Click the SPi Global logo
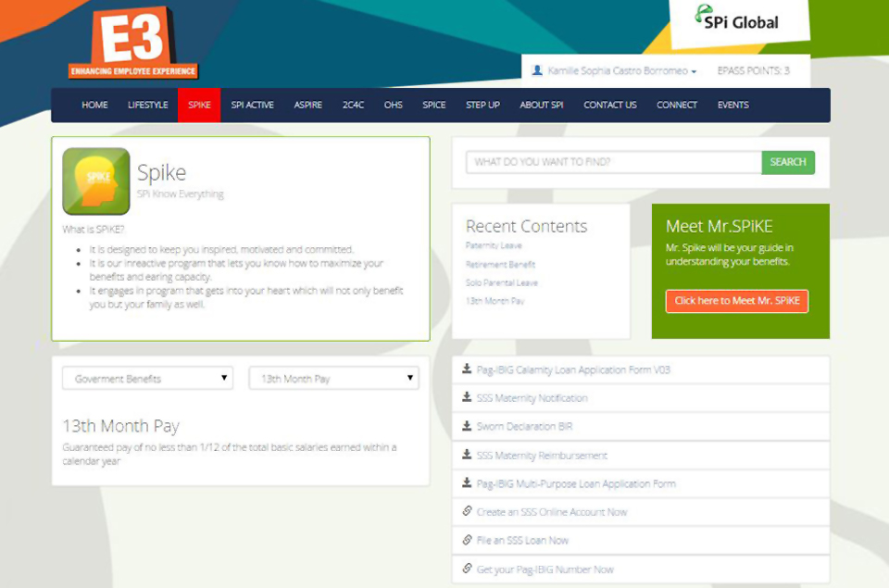 tap(737, 20)
